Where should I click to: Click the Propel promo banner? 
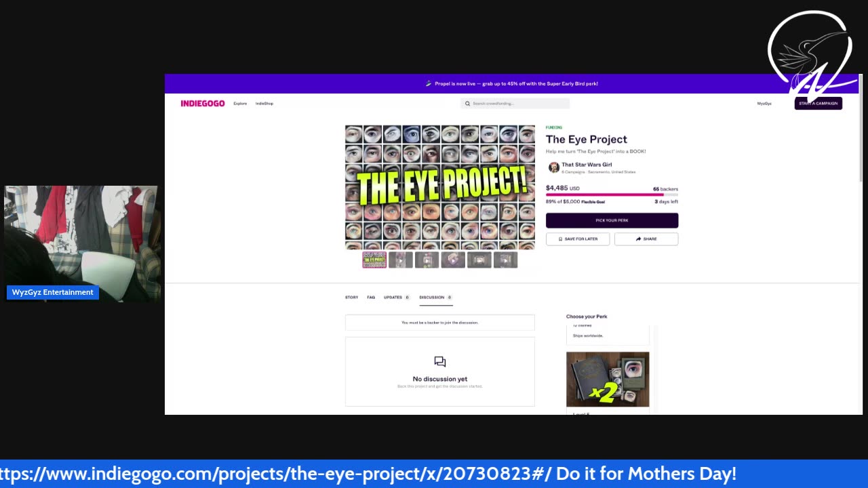click(512, 83)
